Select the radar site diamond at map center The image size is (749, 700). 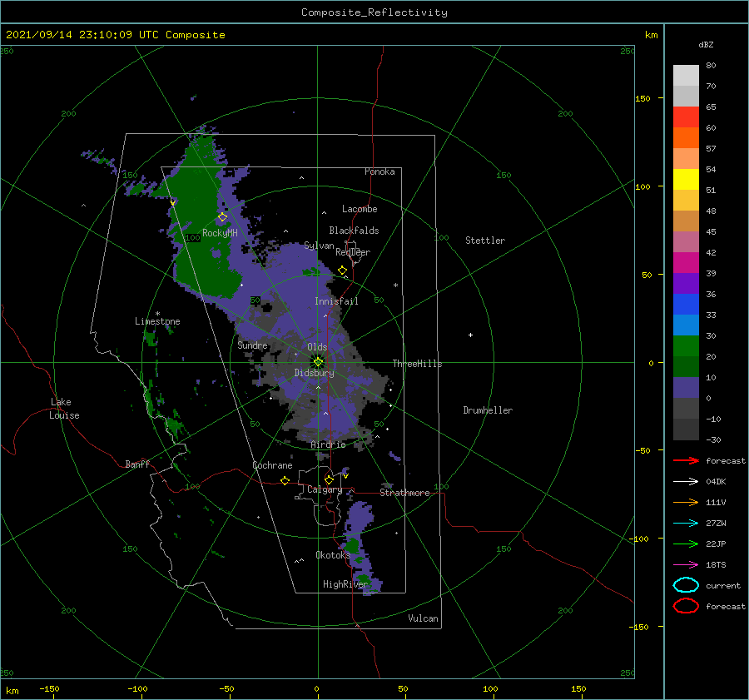pyautogui.click(x=318, y=362)
